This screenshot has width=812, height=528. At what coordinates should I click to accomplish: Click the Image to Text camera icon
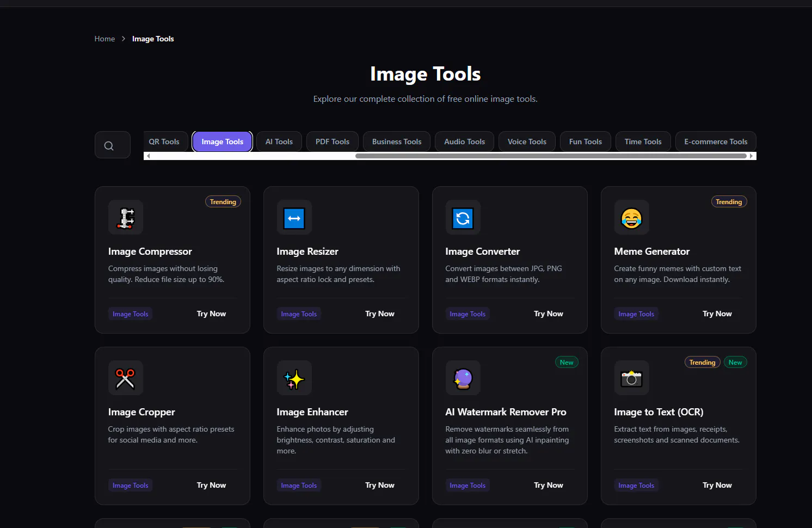click(x=632, y=378)
